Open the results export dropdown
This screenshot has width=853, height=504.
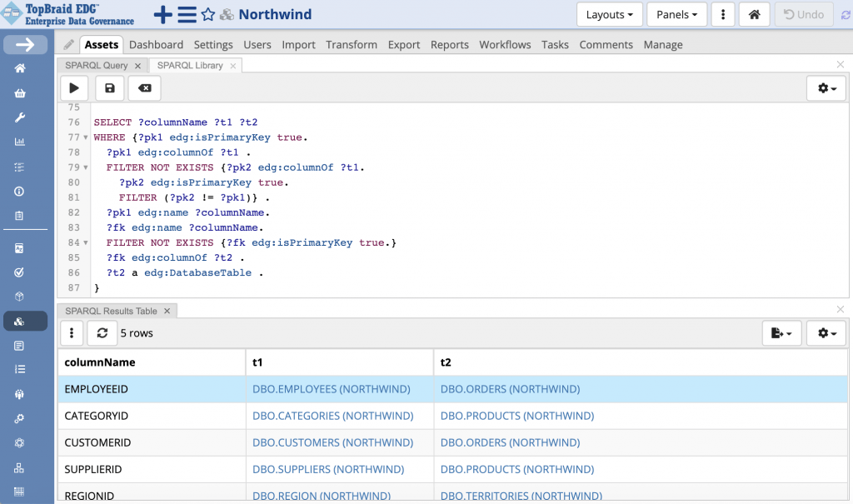tap(781, 333)
